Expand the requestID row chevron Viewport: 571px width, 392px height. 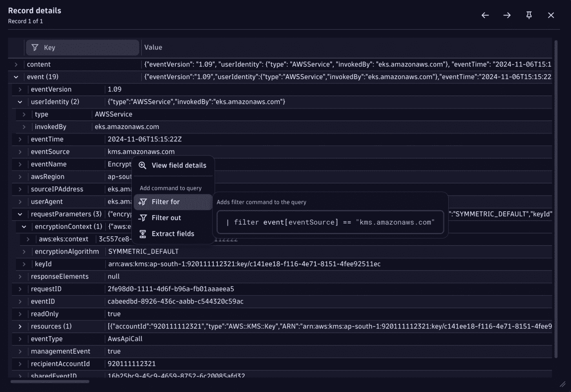point(20,289)
